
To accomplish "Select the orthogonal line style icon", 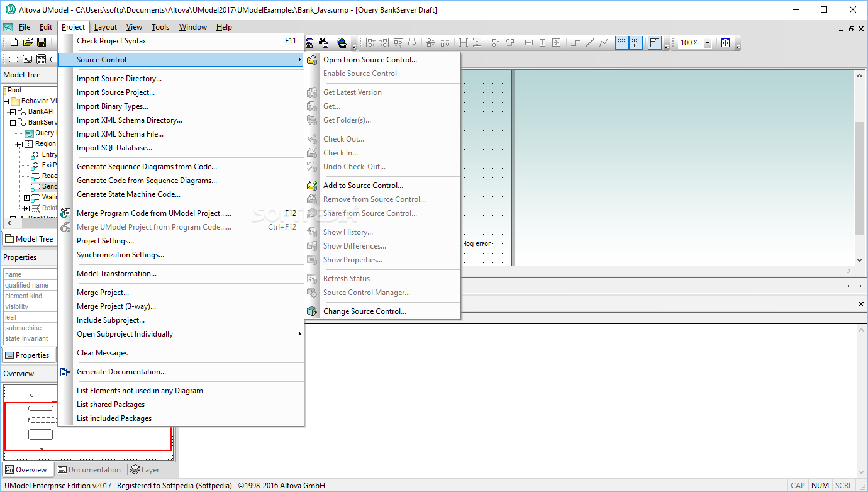I will 576,43.
